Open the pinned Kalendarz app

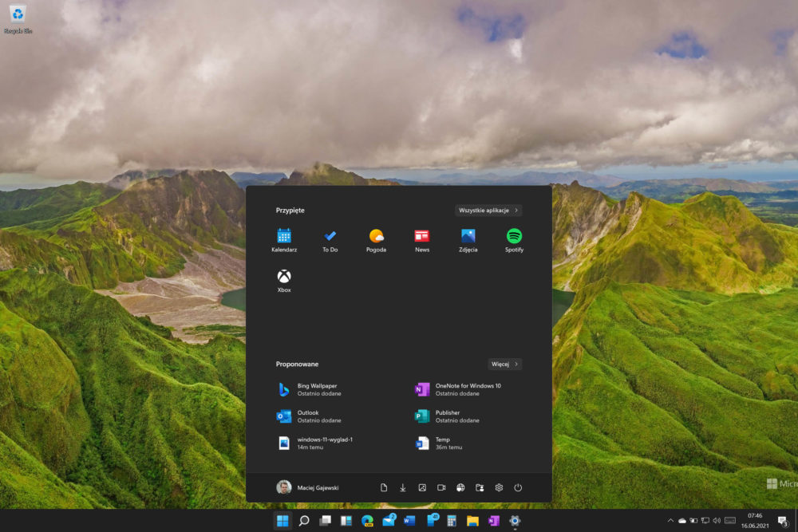pos(284,241)
